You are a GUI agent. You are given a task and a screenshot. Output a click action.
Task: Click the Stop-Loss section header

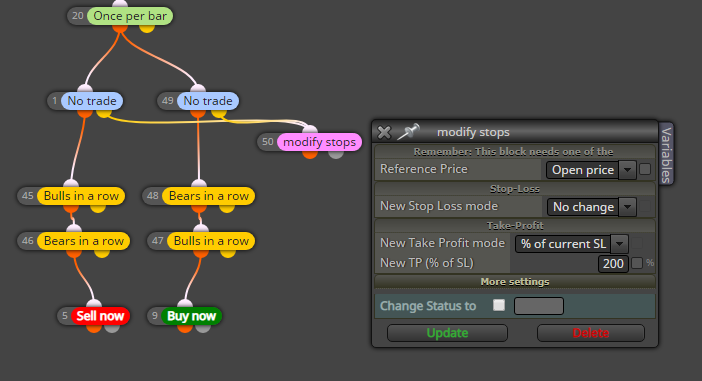[515, 188]
